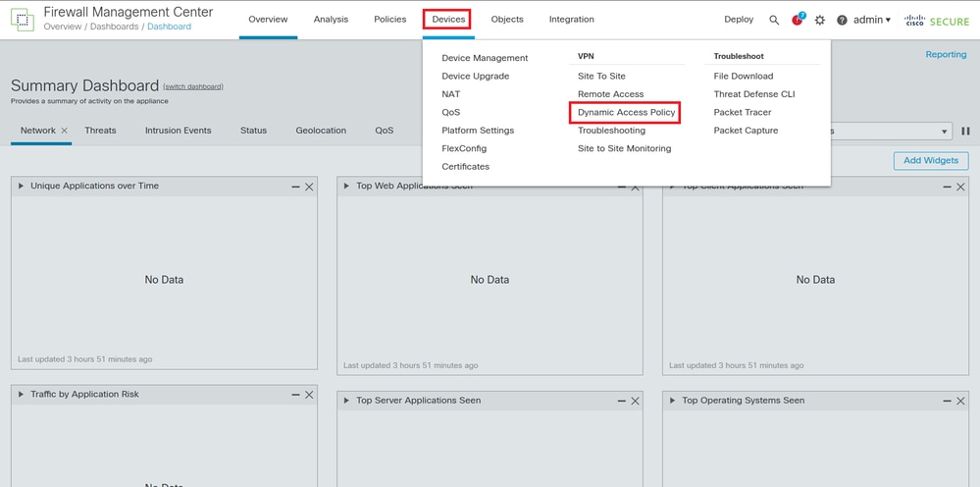Minimize the Traffic by Application Risk widget
Image resolution: width=980 pixels, height=487 pixels.
295,395
